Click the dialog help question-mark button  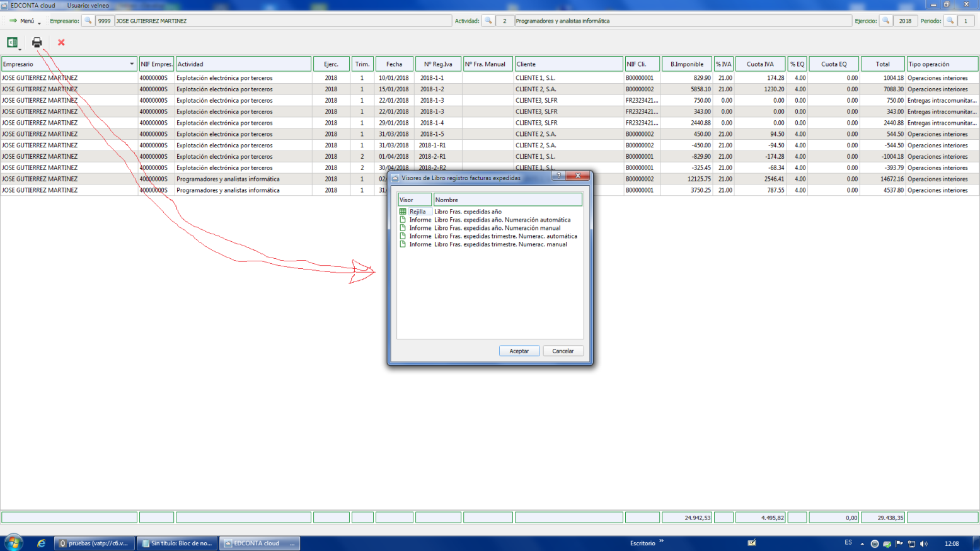[558, 176]
